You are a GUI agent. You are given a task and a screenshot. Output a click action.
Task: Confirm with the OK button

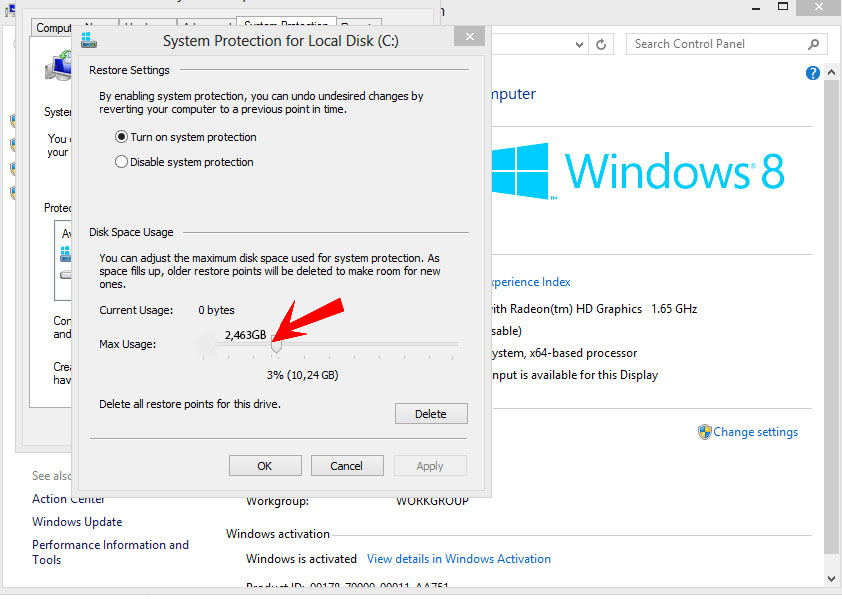(x=265, y=466)
